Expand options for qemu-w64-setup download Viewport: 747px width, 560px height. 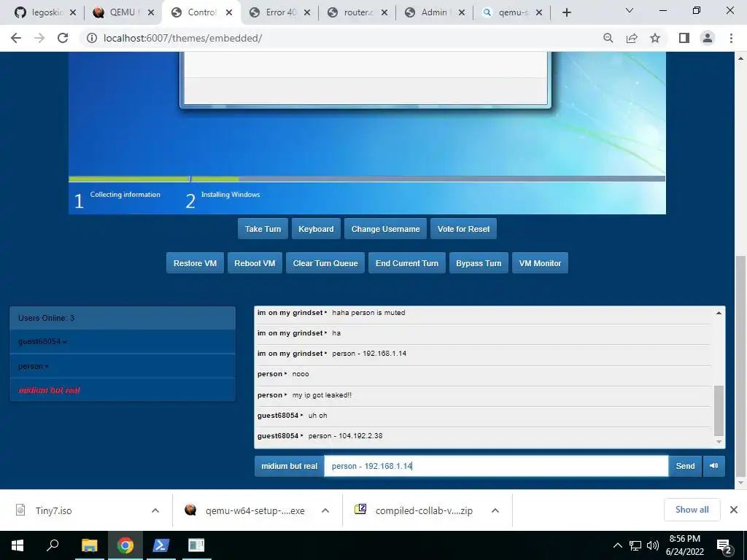pyautogui.click(x=325, y=510)
